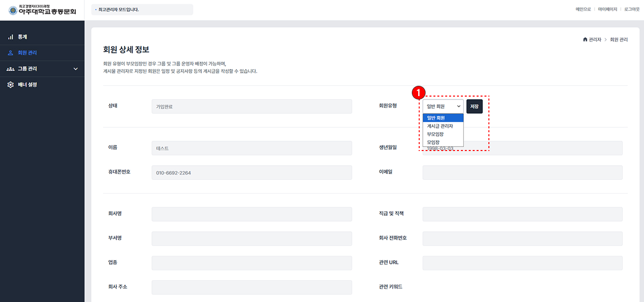Go to 메인으로 in the top bar
This screenshot has width=644, height=302.
583,9
